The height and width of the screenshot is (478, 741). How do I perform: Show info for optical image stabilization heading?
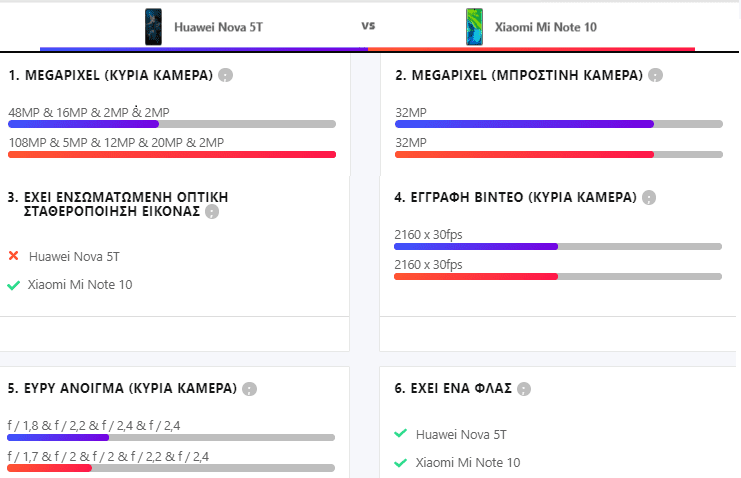212,212
